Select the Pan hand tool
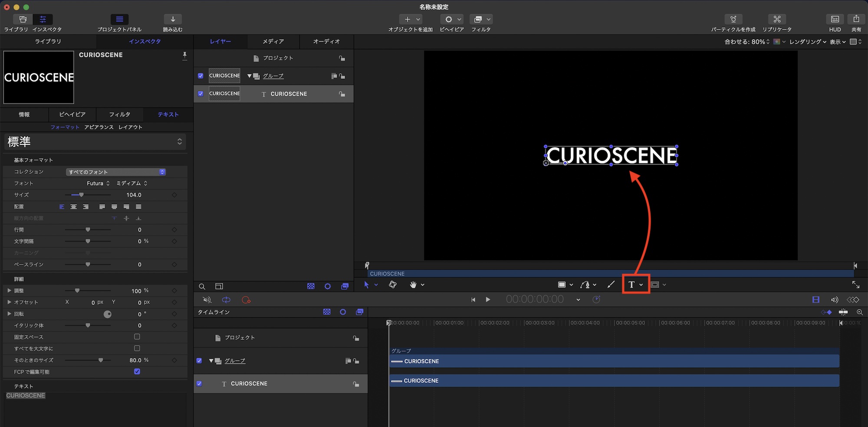This screenshot has width=868, height=427. (413, 285)
